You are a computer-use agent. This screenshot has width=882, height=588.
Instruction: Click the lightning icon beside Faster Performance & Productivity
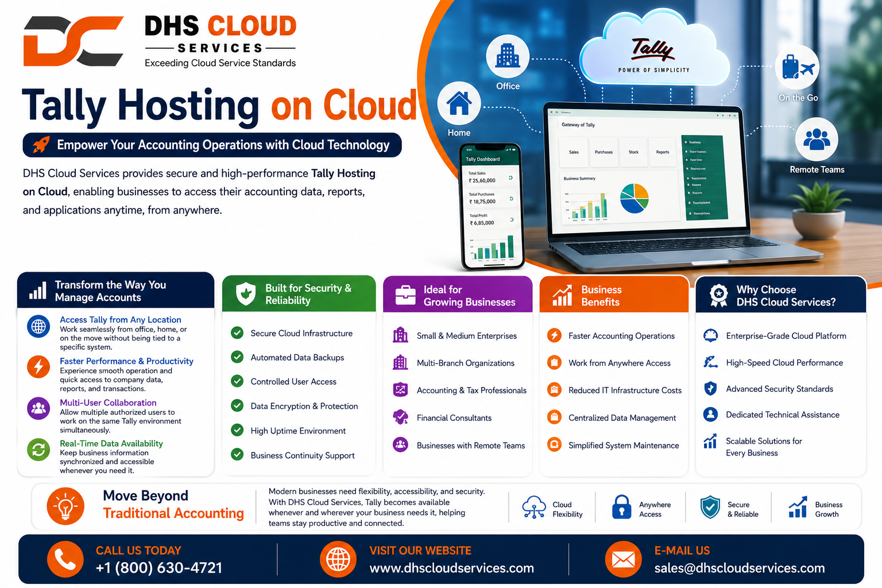[x=38, y=366]
